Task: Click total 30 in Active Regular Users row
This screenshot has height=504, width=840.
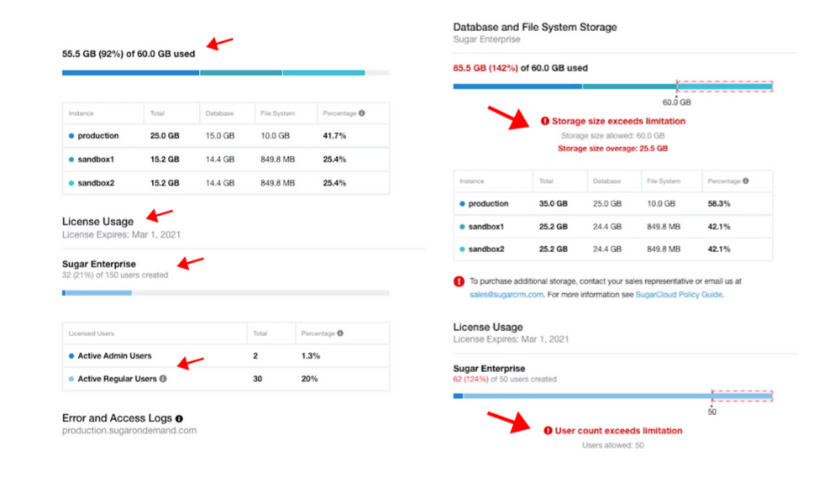Action: tap(258, 379)
